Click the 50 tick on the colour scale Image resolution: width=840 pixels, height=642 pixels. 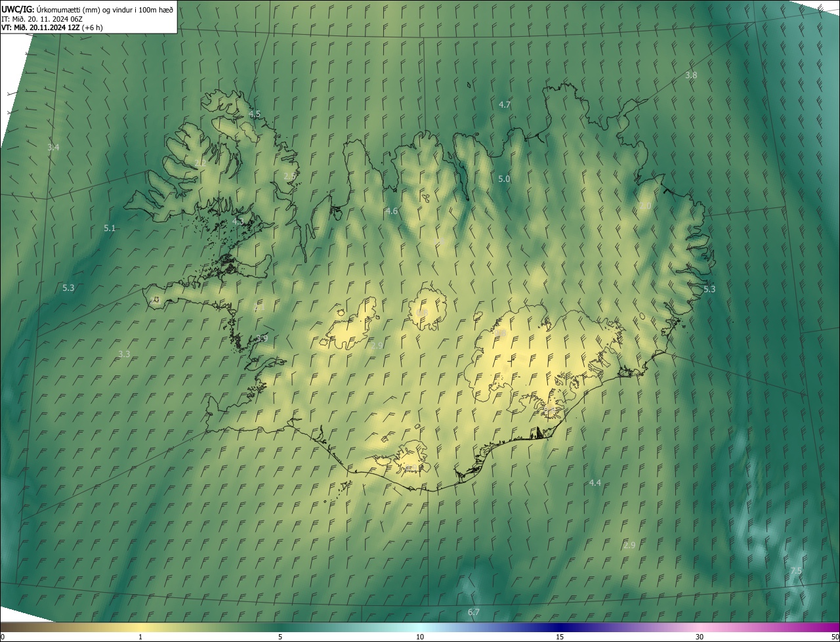coord(834,637)
